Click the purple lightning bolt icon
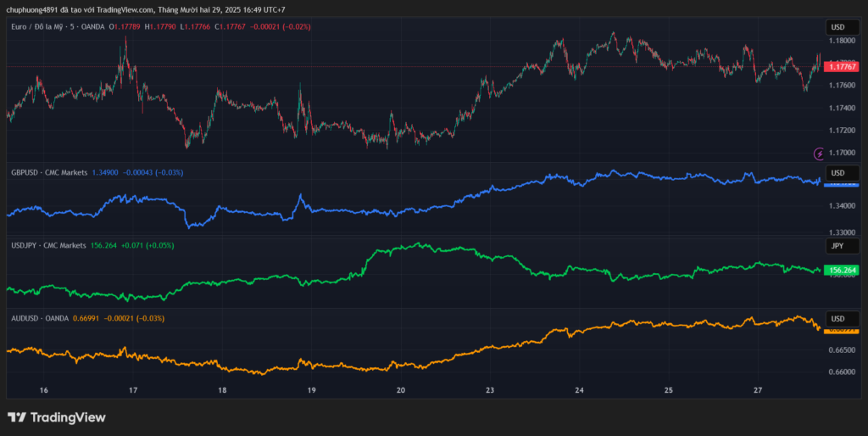Image resolution: width=868 pixels, height=436 pixels. pos(819,154)
